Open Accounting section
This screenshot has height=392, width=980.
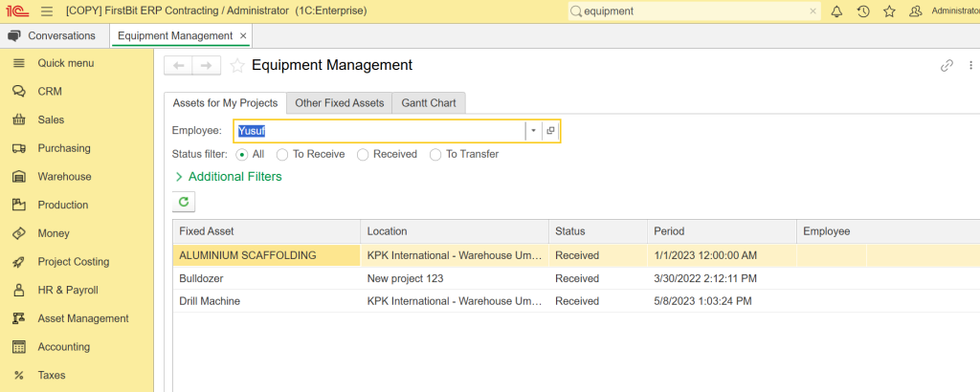(x=64, y=347)
